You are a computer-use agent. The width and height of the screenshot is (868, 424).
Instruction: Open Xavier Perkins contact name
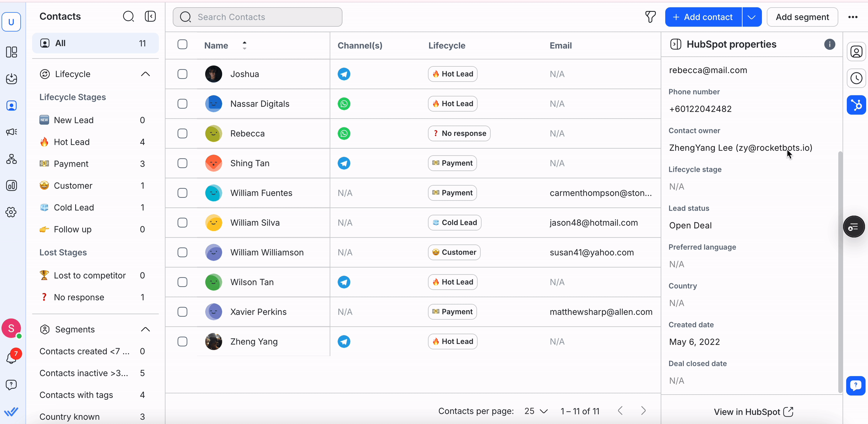(258, 312)
